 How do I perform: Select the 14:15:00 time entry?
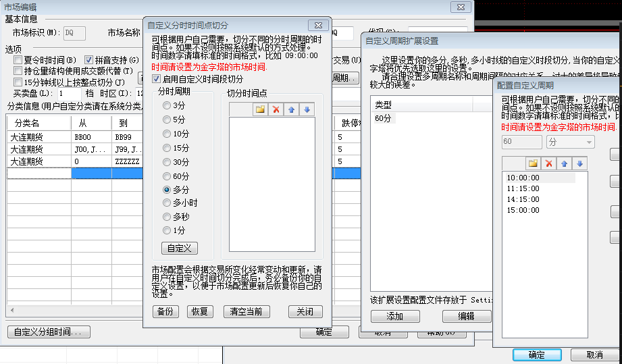[x=523, y=199]
